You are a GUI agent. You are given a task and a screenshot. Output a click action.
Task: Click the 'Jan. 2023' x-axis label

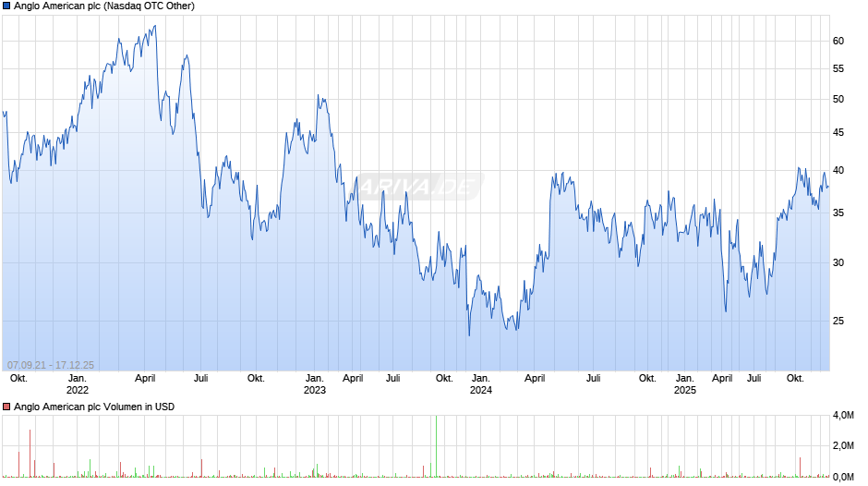pos(315,384)
